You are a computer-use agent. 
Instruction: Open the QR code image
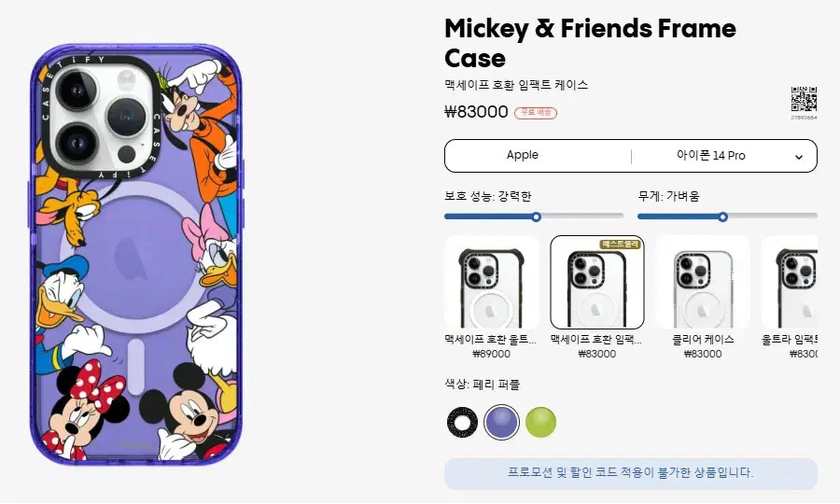[804, 99]
